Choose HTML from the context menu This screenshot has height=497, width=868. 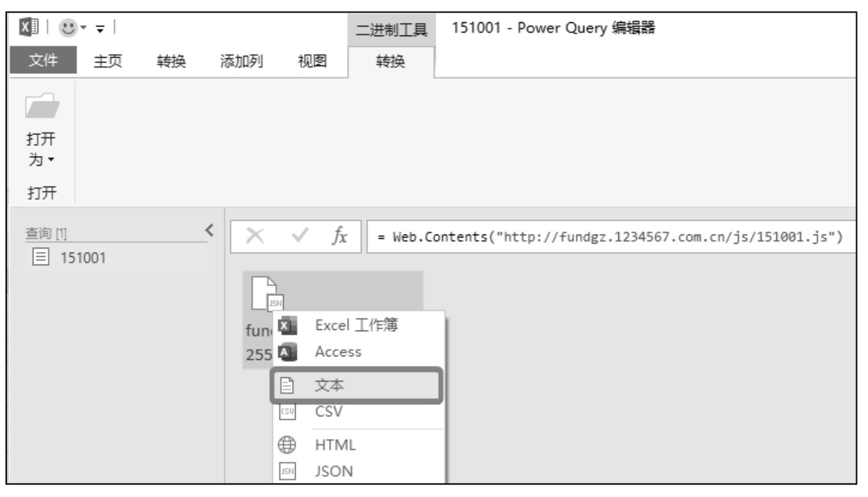pos(357,445)
